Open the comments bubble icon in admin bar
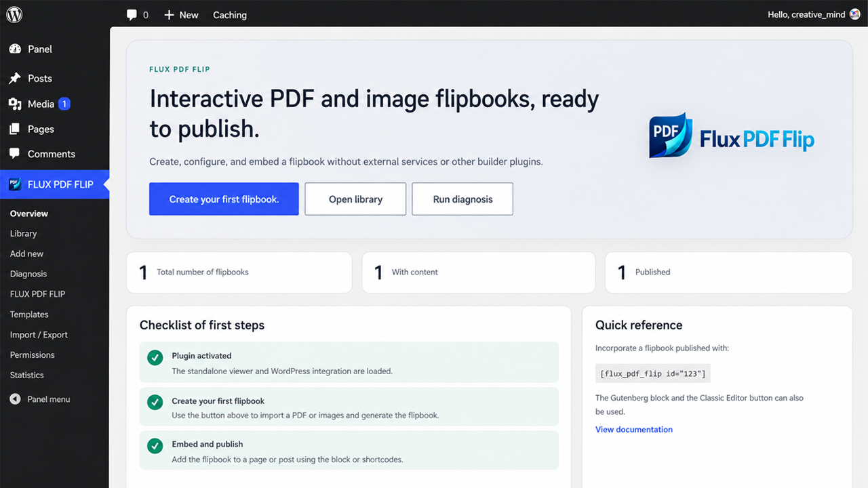 132,15
